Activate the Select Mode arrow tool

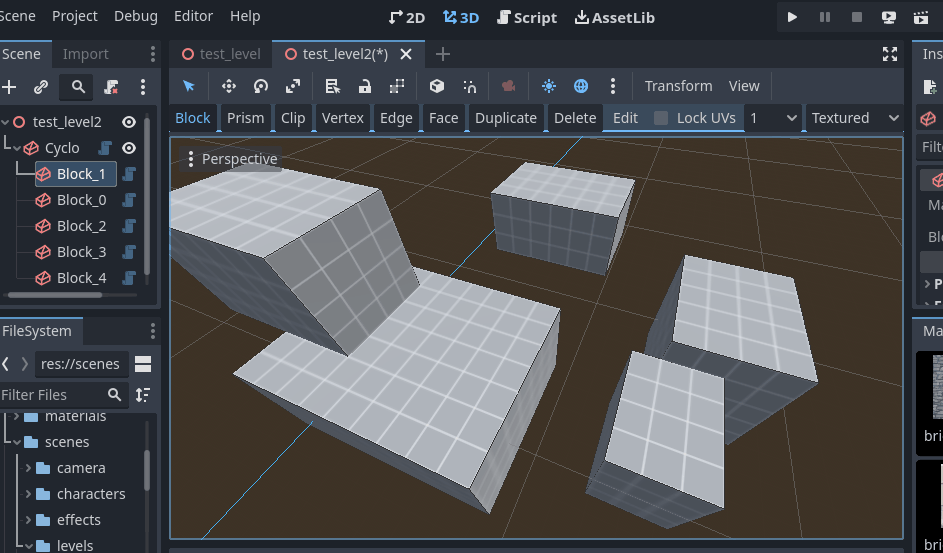coord(189,86)
